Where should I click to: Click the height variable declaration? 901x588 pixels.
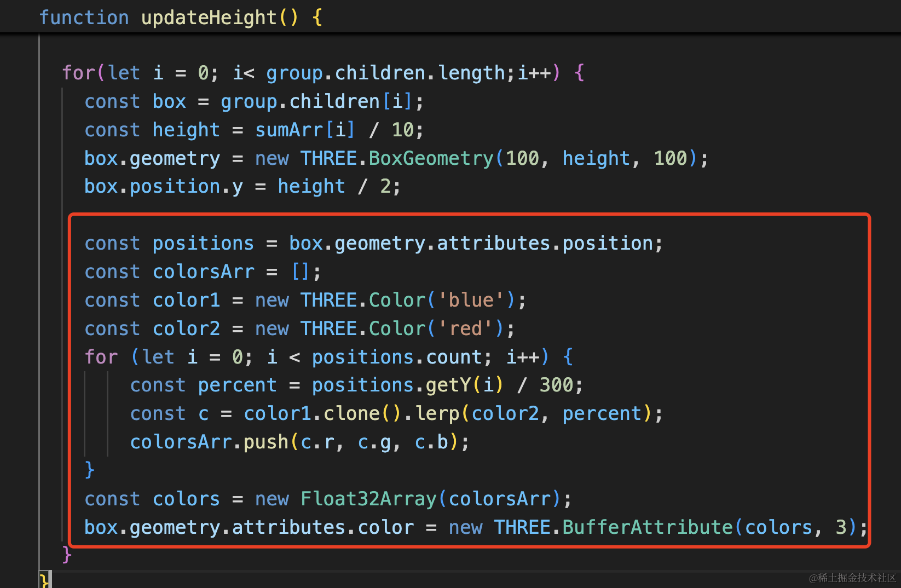[x=186, y=130]
